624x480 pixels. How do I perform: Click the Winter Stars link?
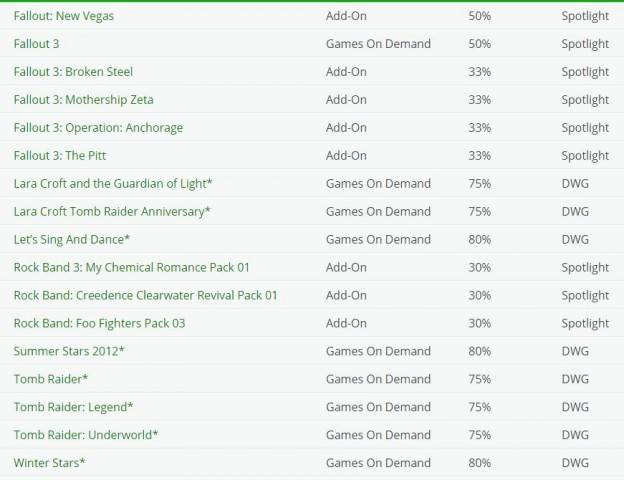49,463
